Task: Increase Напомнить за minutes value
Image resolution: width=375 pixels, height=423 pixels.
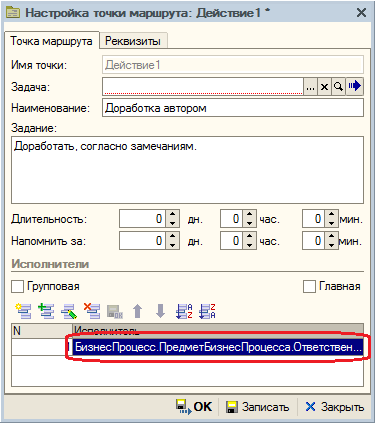Action: pyautogui.click(x=331, y=236)
